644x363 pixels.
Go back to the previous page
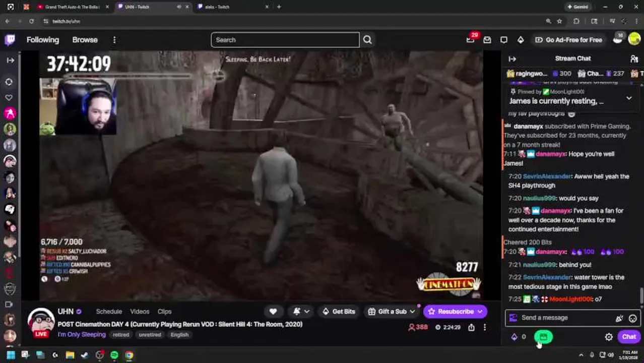coord(7,21)
